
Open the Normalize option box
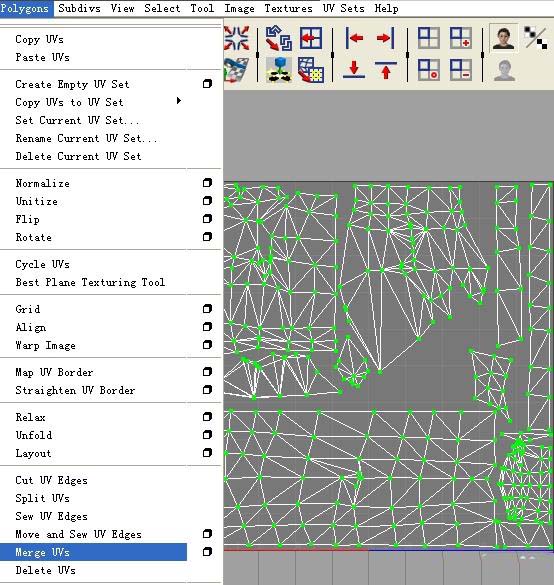pos(207,182)
